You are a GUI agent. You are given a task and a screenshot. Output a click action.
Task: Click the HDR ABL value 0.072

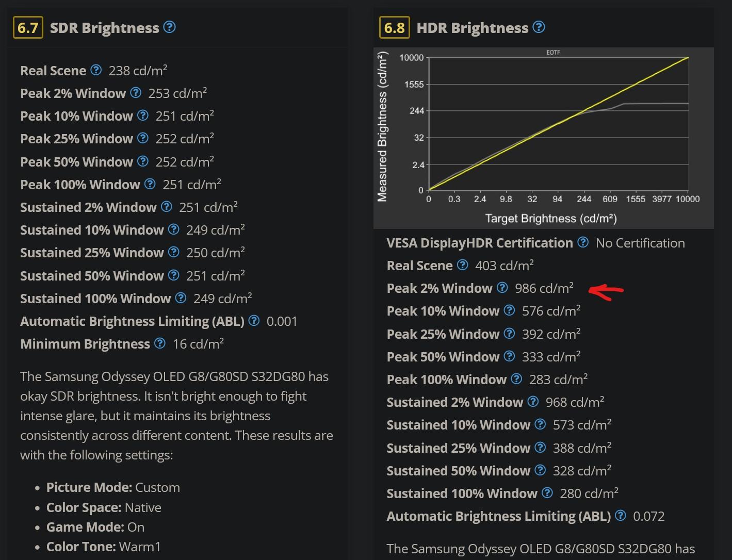click(x=648, y=516)
